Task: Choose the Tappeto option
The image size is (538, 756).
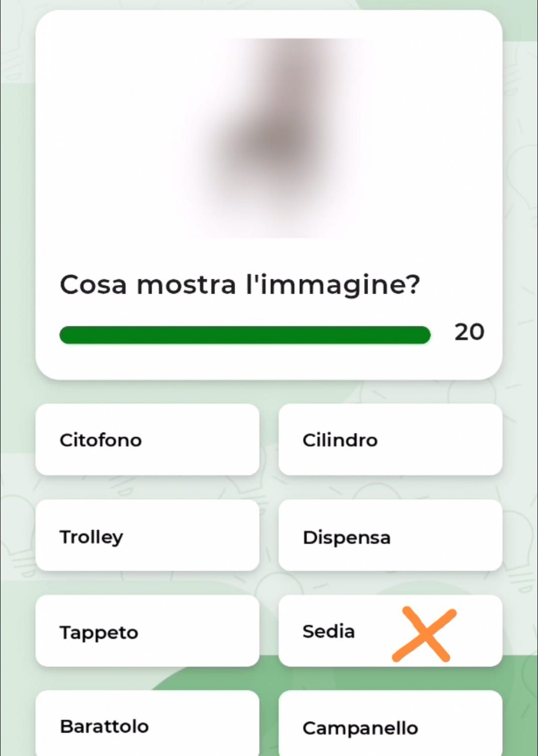Action: click(147, 631)
